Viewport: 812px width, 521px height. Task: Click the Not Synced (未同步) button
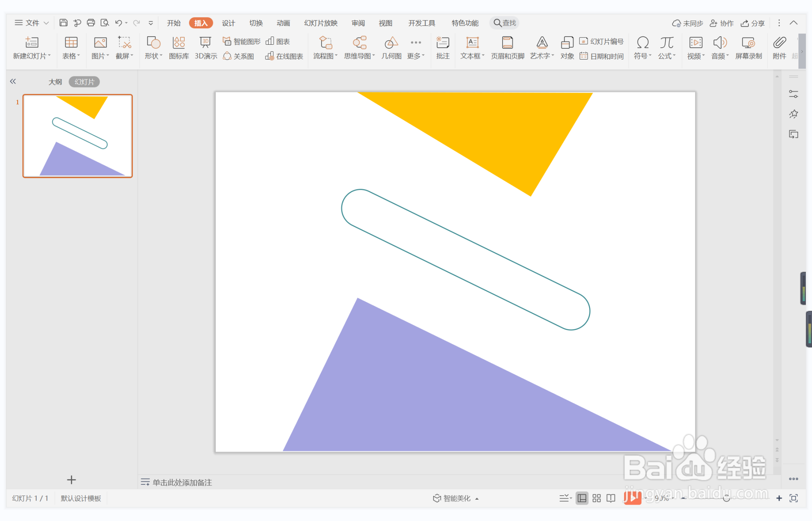point(688,23)
